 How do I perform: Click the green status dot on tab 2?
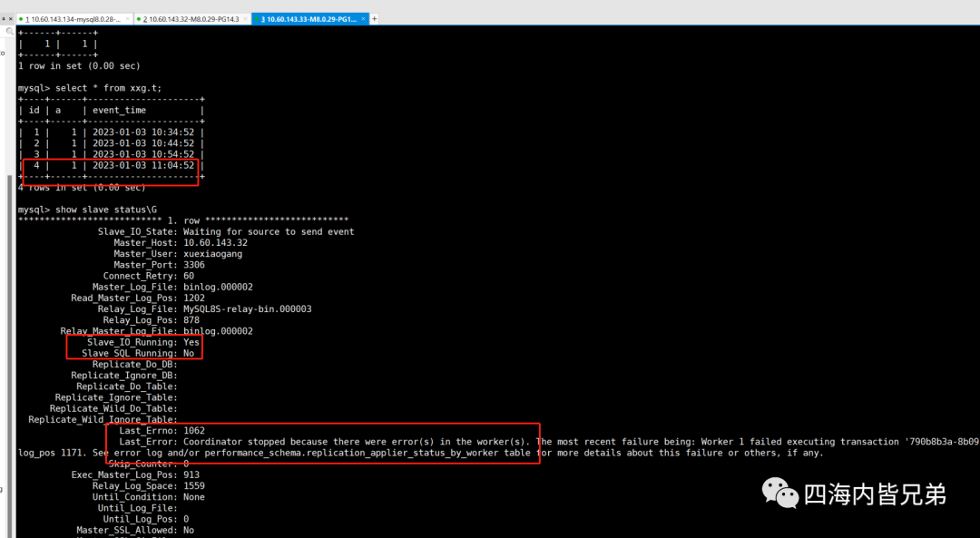138,19
